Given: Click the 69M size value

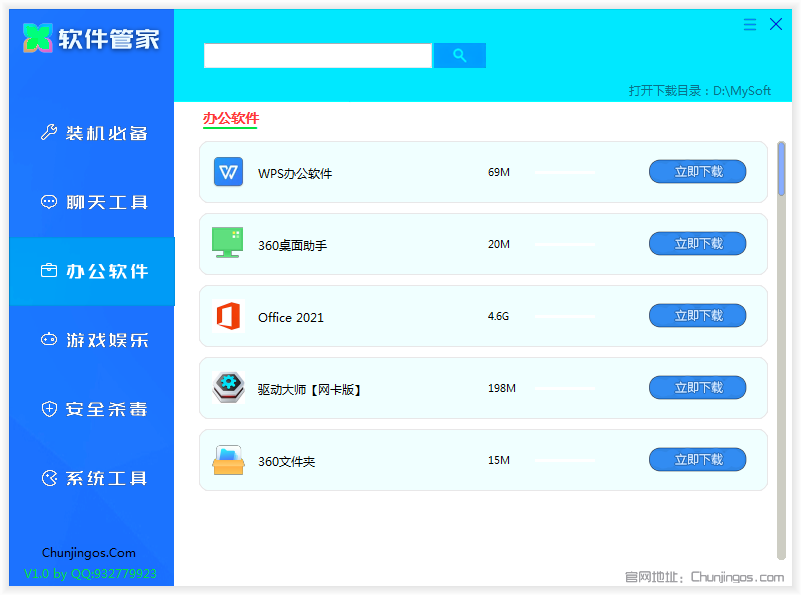Looking at the screenshot, I should tap(499, 172).
